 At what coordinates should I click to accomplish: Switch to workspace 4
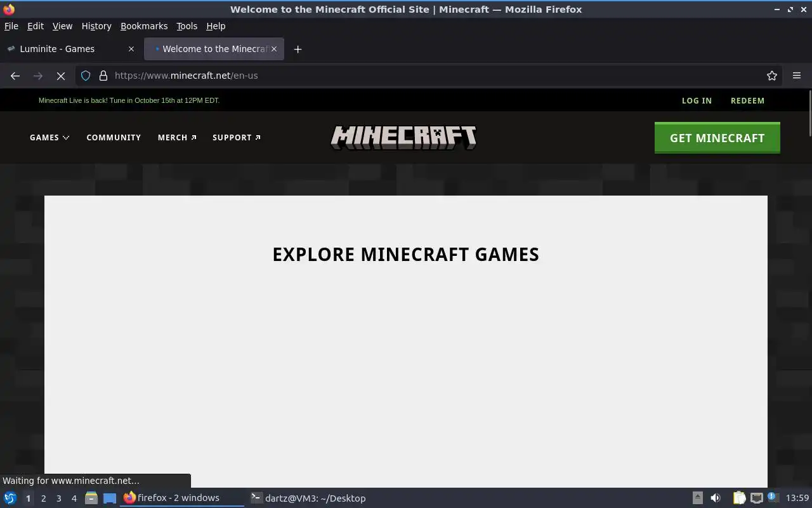click(74, 498)
